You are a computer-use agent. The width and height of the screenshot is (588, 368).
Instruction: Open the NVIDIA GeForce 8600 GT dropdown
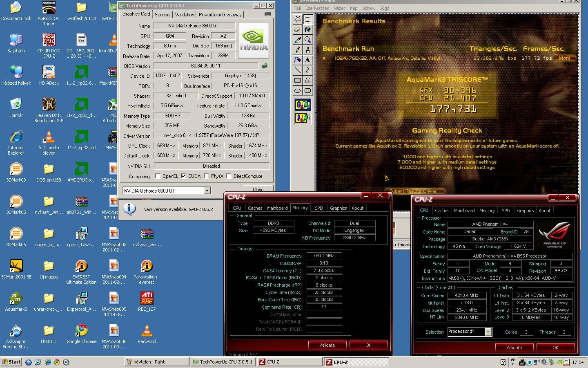point(207,191)
